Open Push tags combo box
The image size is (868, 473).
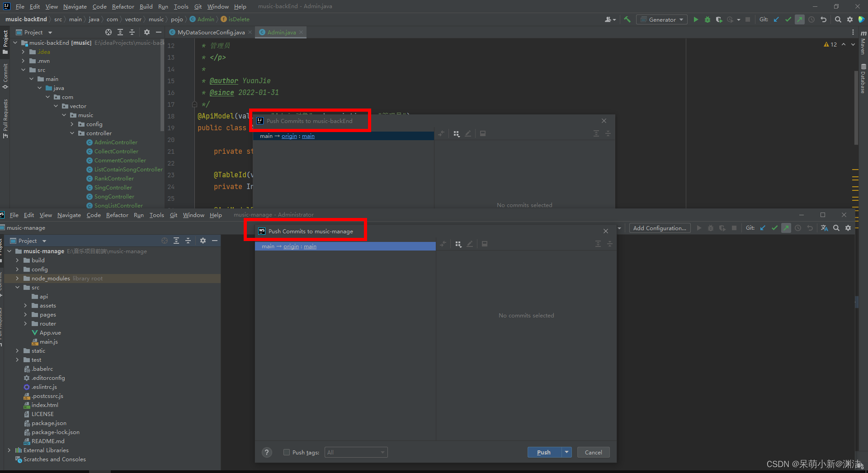point(356,452)
